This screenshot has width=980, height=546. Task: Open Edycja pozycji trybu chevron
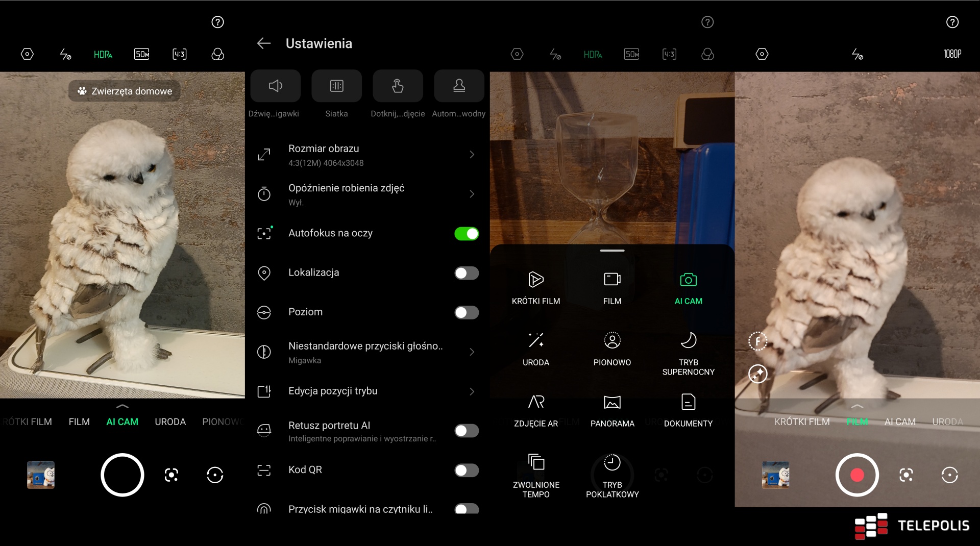coord(472,391)
